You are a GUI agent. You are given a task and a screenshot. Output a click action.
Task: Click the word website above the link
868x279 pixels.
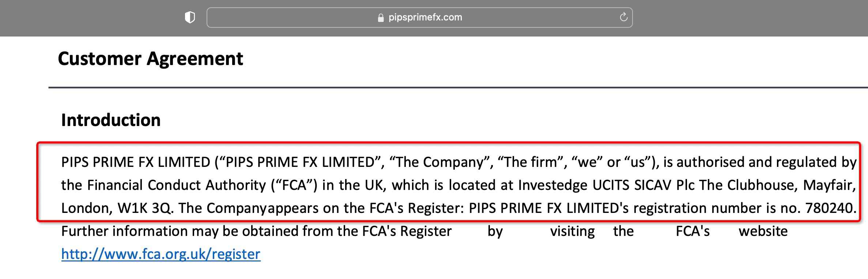(763, 231)
